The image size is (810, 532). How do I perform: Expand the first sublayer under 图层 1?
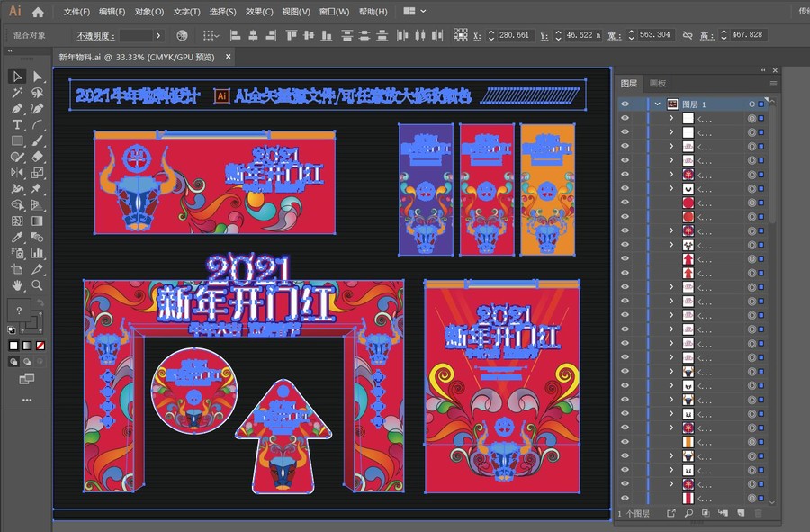coord(671,118)
